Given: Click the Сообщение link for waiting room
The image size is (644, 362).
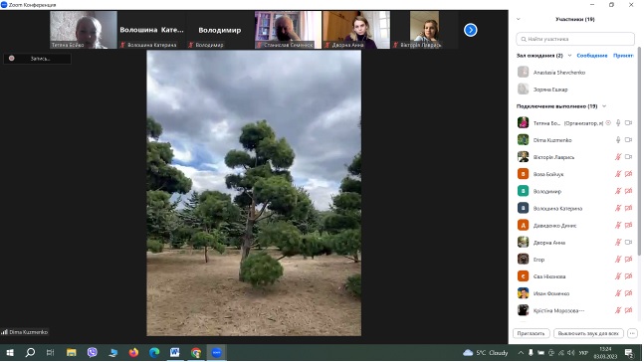Looking at the screenshot, I should point(592,56).
